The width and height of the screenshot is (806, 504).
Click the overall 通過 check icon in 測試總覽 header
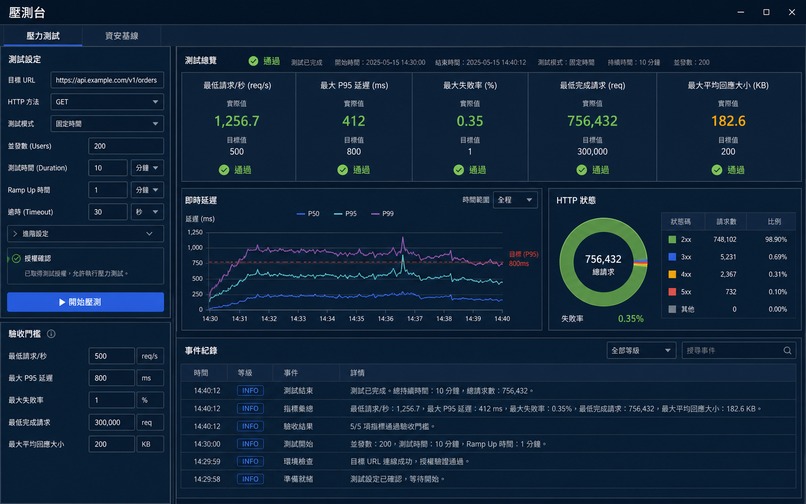tap(253, 61)
